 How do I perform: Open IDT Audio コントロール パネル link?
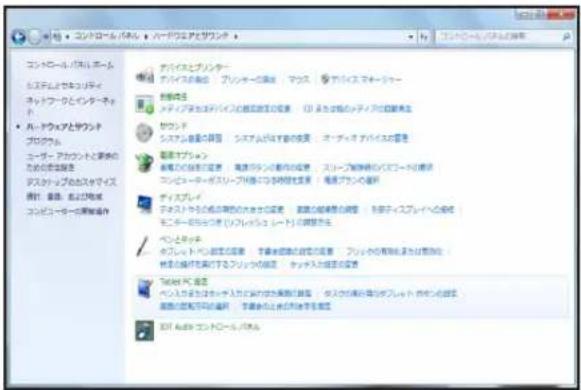210,327
